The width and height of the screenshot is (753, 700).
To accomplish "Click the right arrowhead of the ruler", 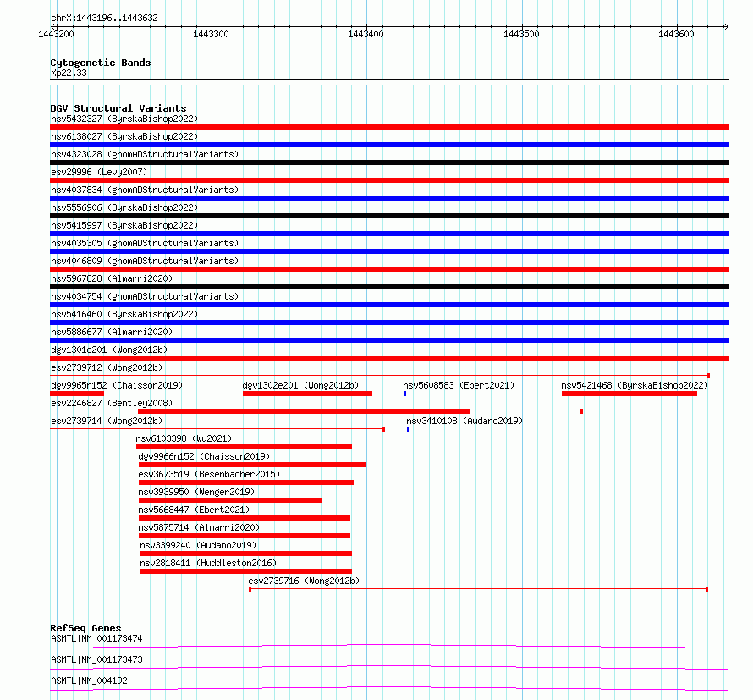I will click(x=726, y=26).
